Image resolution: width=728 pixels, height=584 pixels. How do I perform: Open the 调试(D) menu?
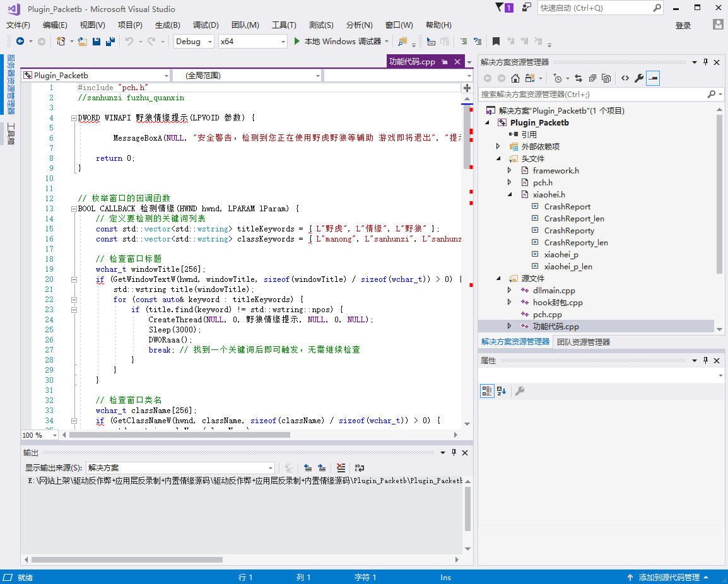click(206, 25)
